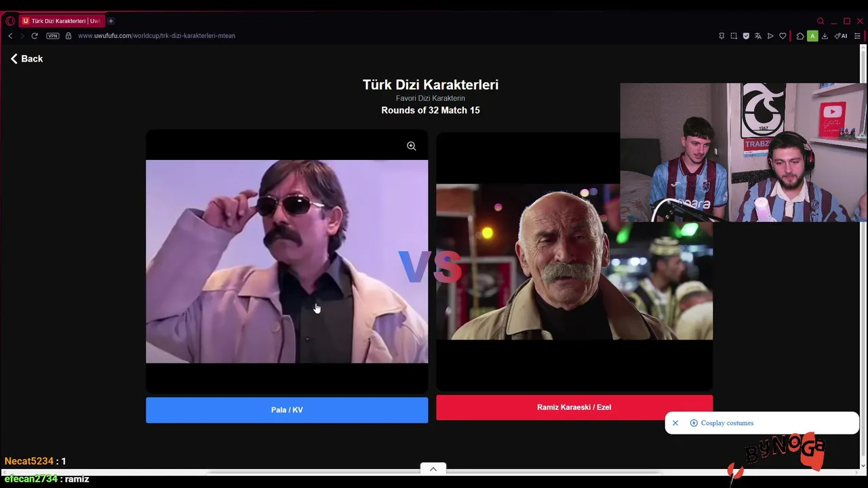Launch the AI assistant button
868x488 pixels.
click(x=841, y=36)
